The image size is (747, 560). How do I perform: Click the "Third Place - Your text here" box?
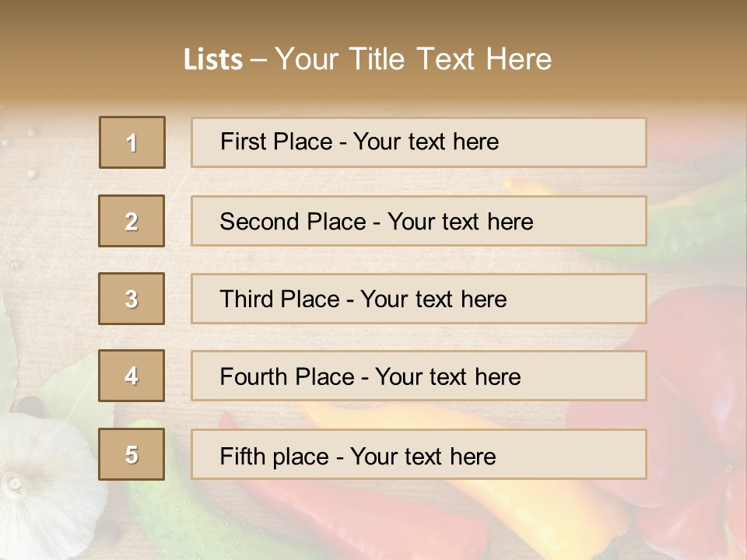419,299
